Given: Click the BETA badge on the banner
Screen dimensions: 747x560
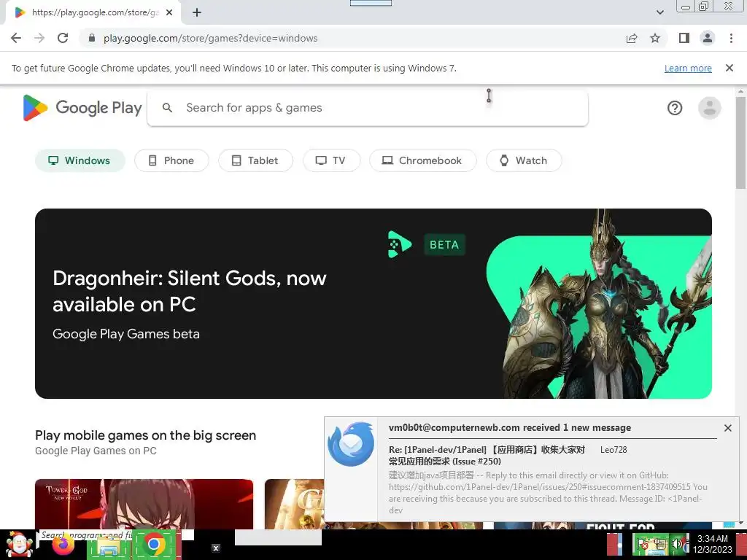Looking at the screenshot, I should pos(444,245).
